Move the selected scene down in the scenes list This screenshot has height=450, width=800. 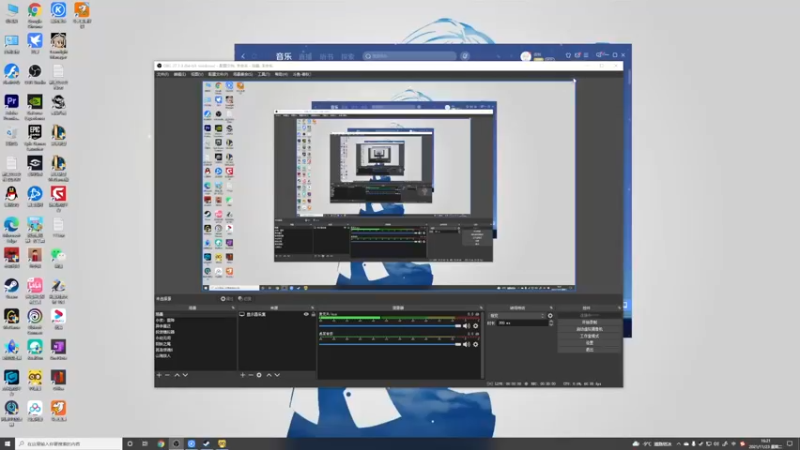click(185, 375)
